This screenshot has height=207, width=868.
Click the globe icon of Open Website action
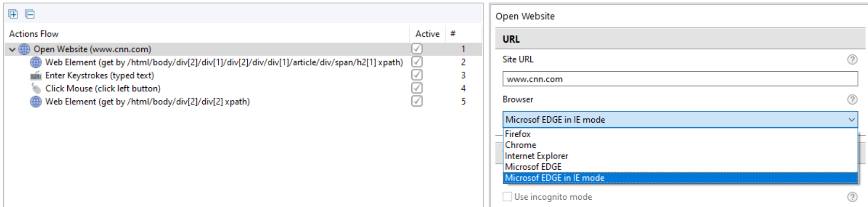pyautogui.click(x=24, y=49)
